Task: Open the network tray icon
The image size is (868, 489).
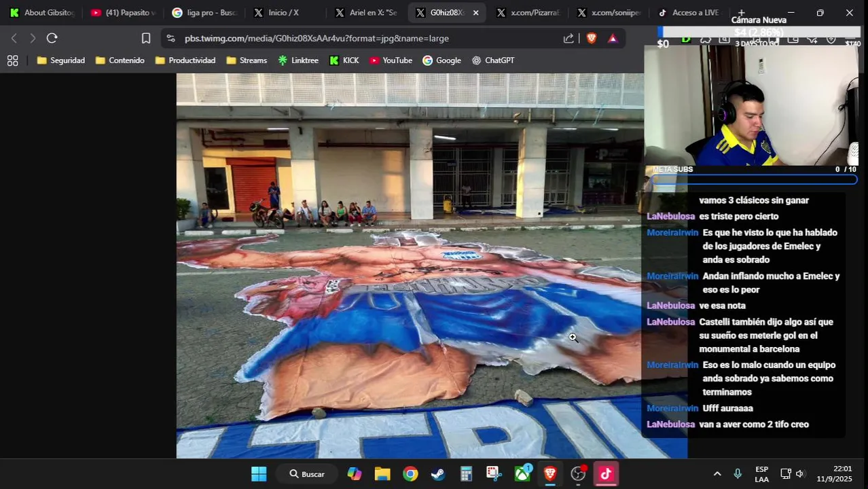Action: click(786, 474)
